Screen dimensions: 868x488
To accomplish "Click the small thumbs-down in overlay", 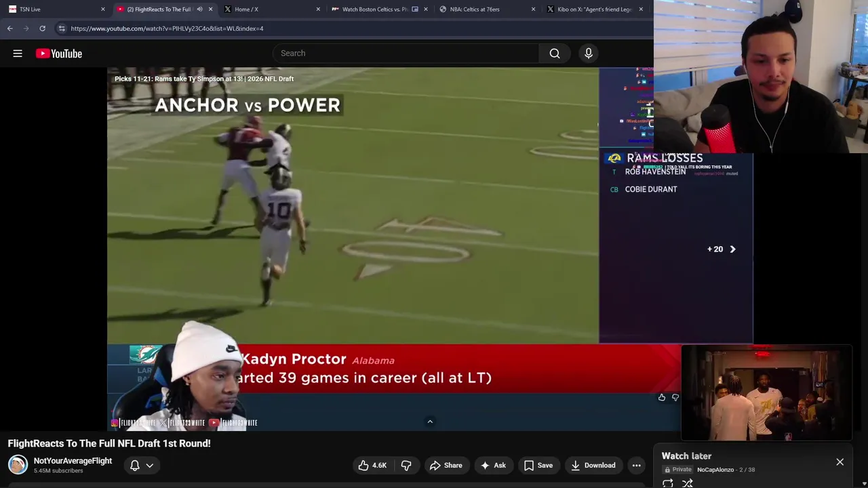I will [675, 398].
